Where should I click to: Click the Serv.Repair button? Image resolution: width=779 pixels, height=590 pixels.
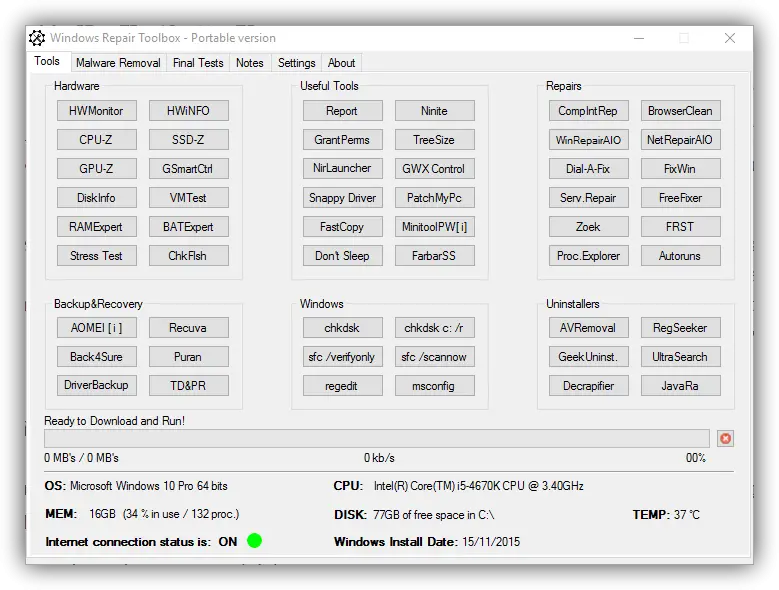pos(589,198)
